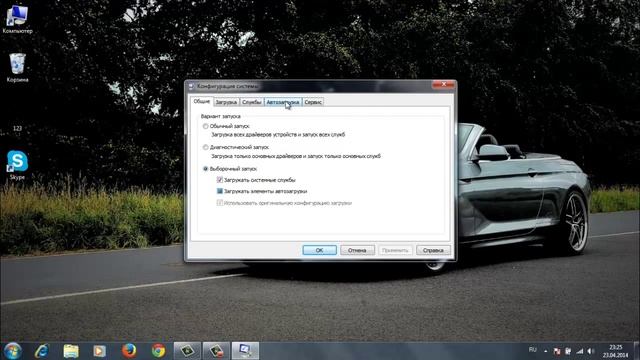Image resolution: width=640 pixels, height=360 pixels.
Task: Open Google Chrome from the taskbar
Action: (158, 351)
